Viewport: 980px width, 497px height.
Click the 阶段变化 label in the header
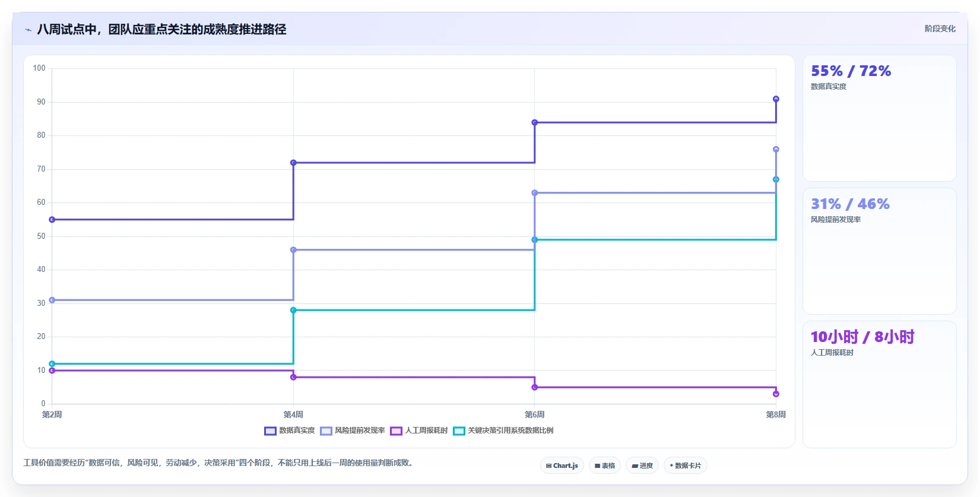[940, 29]
